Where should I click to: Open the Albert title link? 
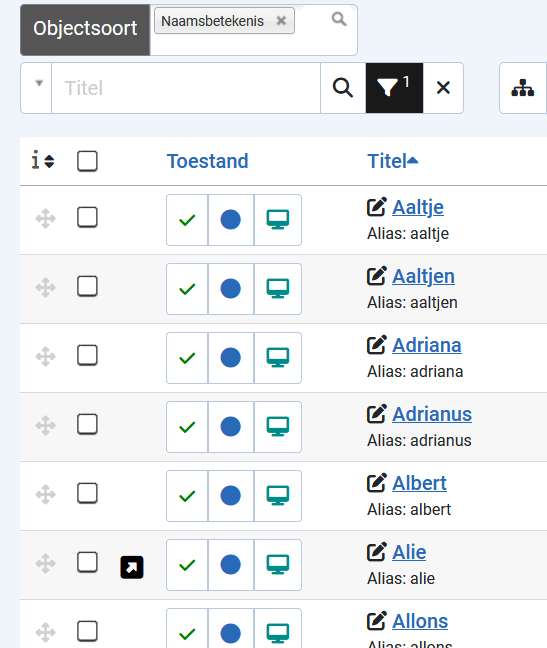click(x=419, y=483)
